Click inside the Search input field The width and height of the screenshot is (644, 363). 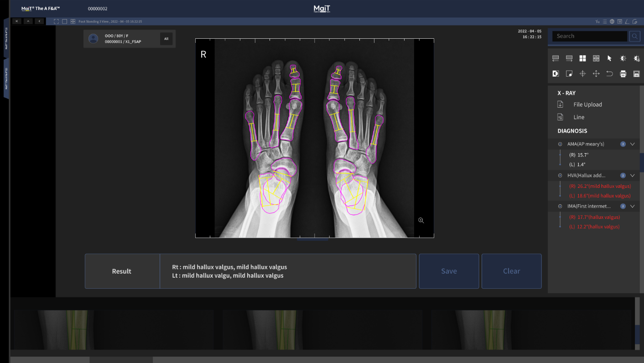(x=589, y=36)
